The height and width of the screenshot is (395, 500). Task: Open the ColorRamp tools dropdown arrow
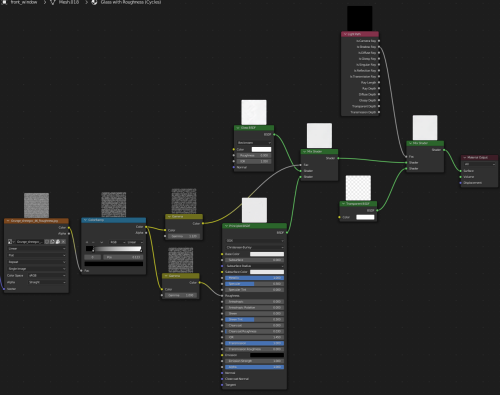click(x=101, y=242)
